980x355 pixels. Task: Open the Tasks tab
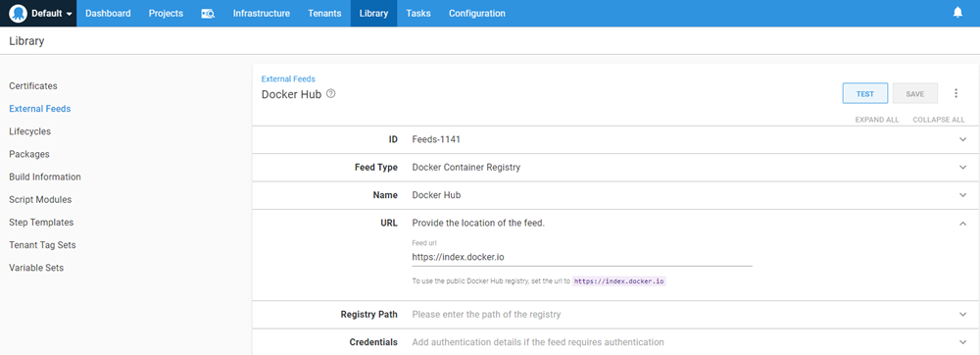pyautogui.click(x=418, y=13)
